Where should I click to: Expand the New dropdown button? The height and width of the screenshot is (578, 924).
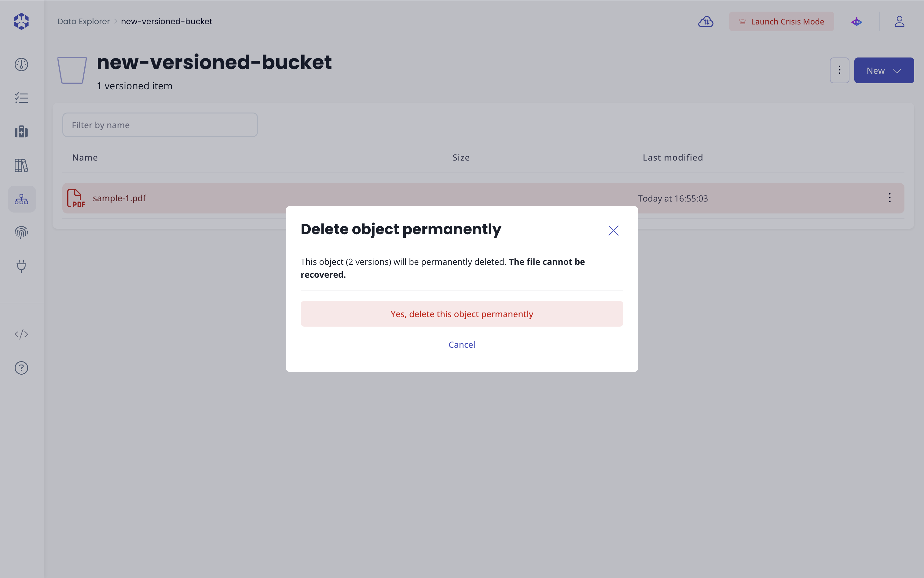(x=884, y=70)
